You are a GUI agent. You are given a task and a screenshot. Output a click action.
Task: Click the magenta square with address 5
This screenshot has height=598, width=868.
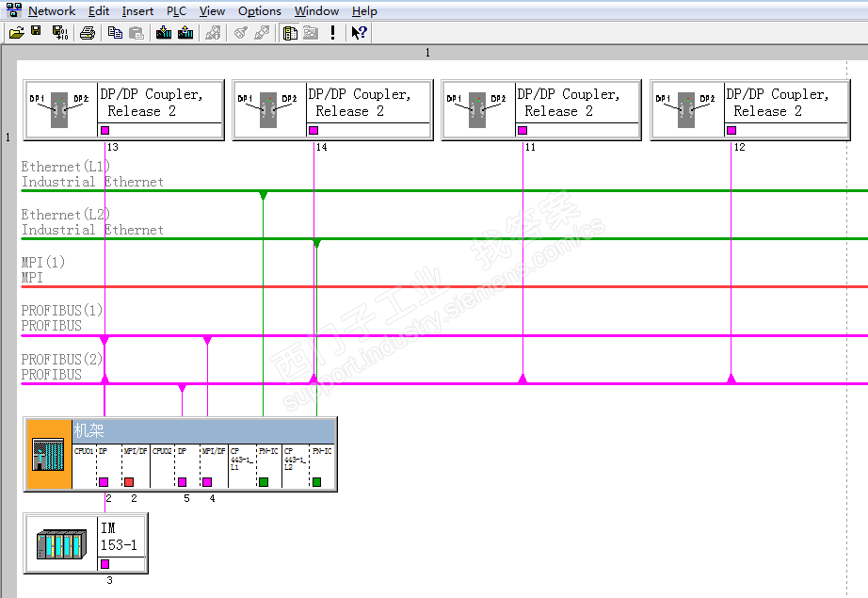pyautogui.click(x=182, y=482)
